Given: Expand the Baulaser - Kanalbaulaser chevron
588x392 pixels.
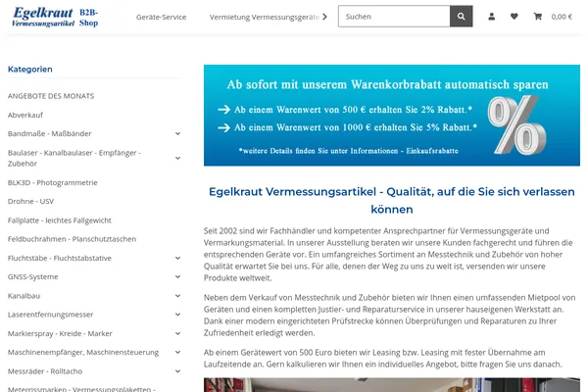Looking at the screenshot, I should click(177, 158).
